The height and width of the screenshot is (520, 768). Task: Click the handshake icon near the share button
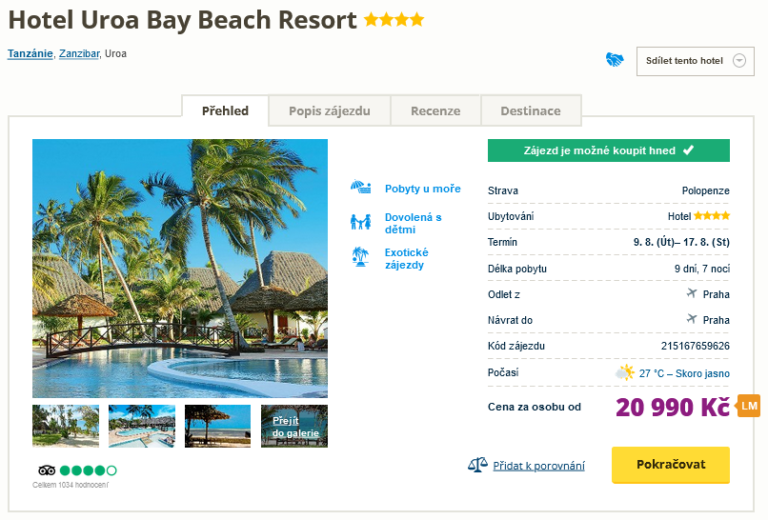[615, 60]
